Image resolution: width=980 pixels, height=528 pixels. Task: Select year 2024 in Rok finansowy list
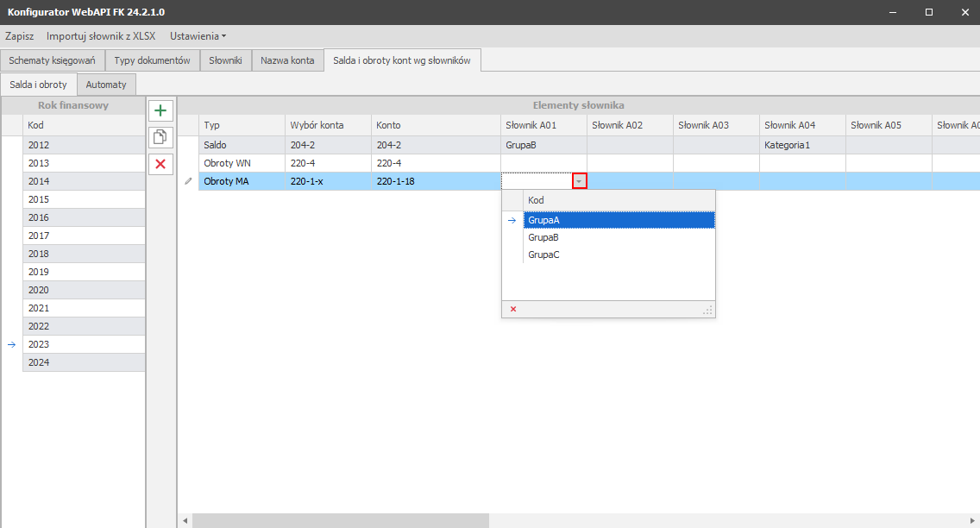point(39,362)
